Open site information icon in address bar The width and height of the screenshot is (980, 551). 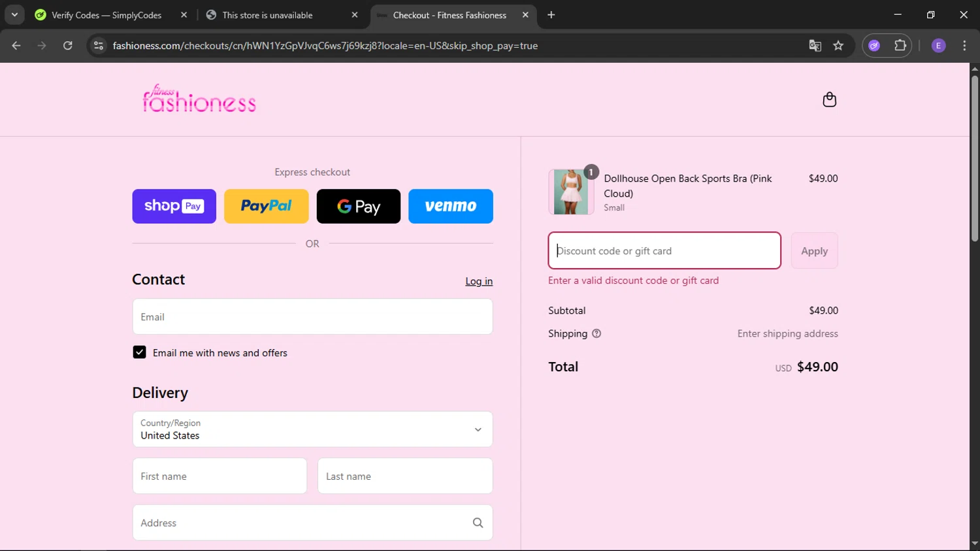pyautogui.click(x=99, y=46)
